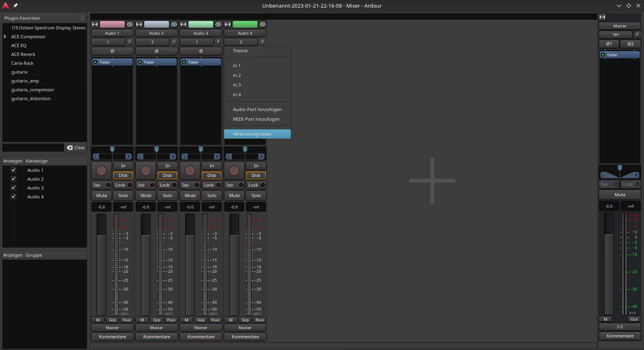Click the pin window icon in title bar
Screen dimensions: 644x350
pos(16,6)
